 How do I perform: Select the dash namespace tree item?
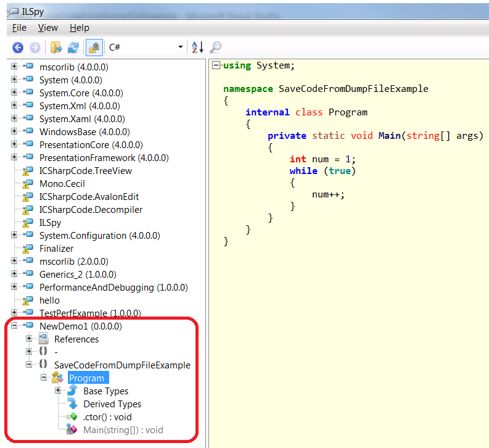coord(56,352)
